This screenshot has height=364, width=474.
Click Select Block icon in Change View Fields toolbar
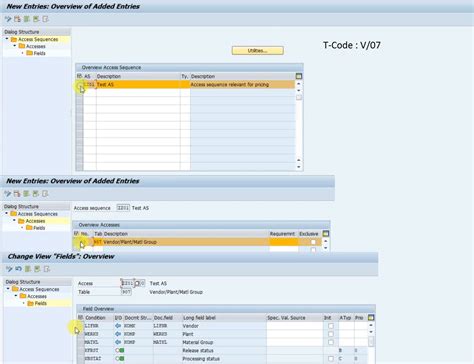pos(37,269)
